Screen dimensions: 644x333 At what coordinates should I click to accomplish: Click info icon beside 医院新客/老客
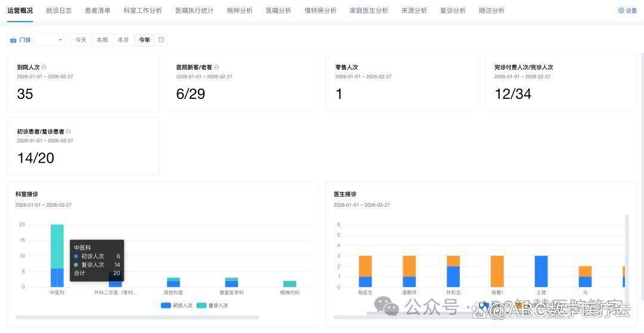(x=216, y=67)
